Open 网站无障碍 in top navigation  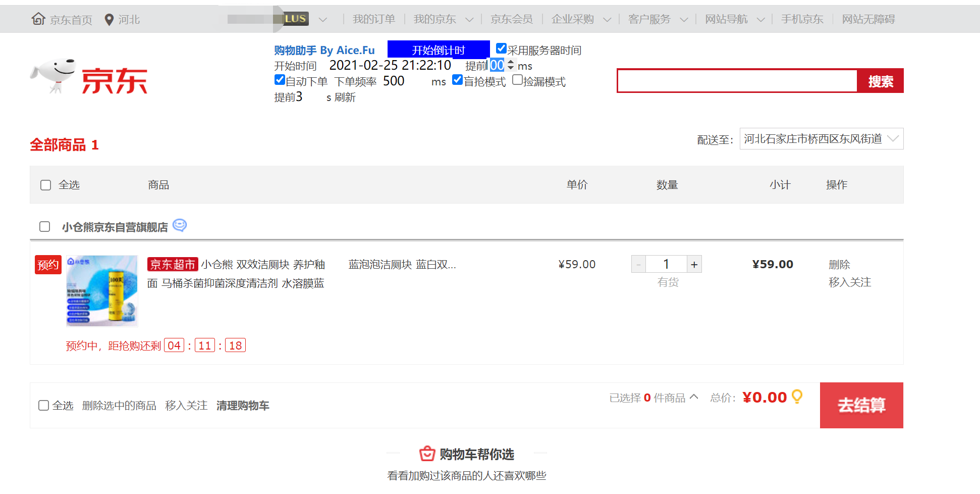pyautogui.click(x=868, y=19)
